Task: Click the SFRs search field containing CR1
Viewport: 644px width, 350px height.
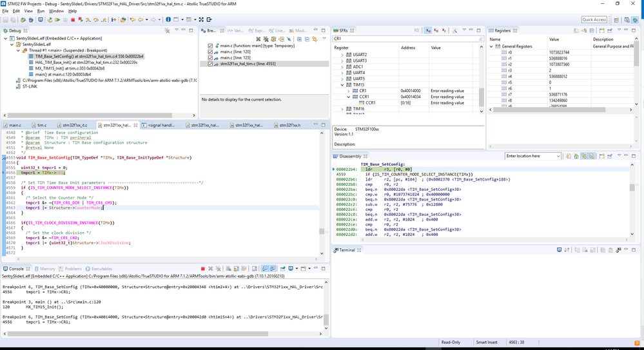Action: [x=408, y=39]
